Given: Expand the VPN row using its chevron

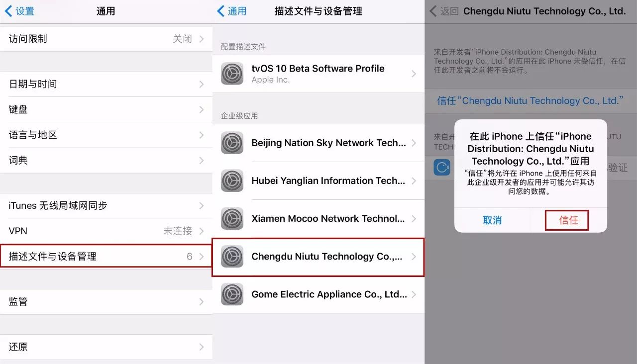Looking at the screenshot, I should [x=202, y=231].
